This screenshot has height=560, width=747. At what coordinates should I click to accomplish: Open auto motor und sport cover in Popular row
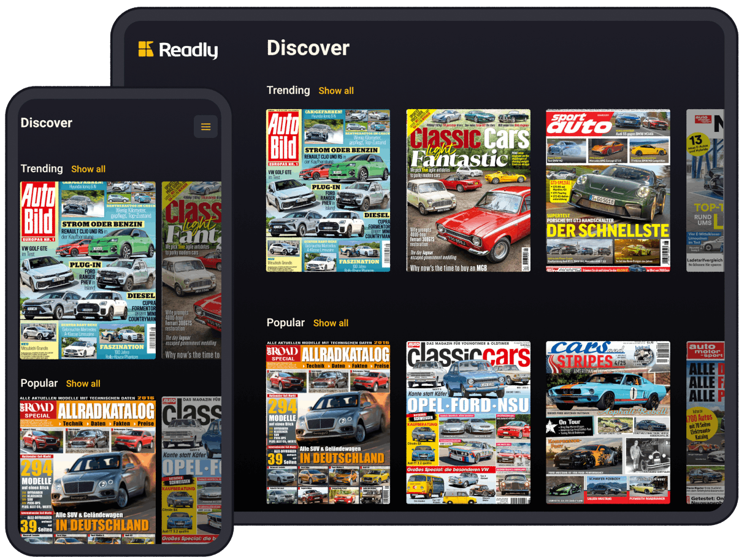pyautogui.click(x=705, y=423)
